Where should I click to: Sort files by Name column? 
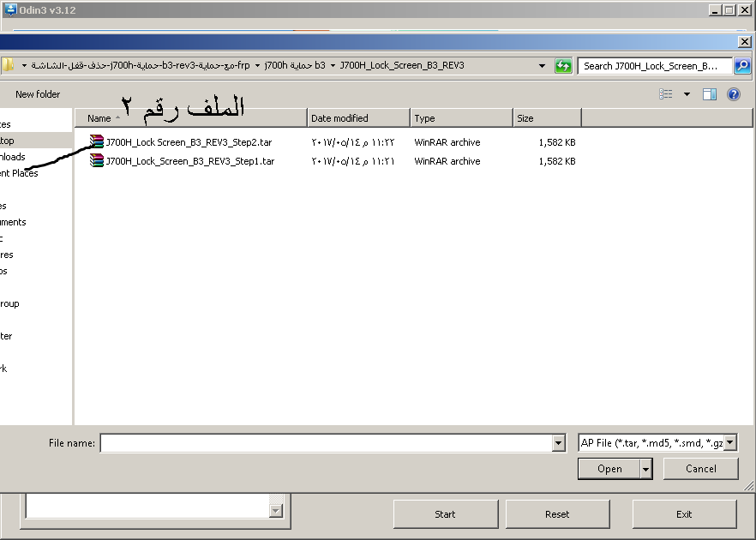[190, 118]
